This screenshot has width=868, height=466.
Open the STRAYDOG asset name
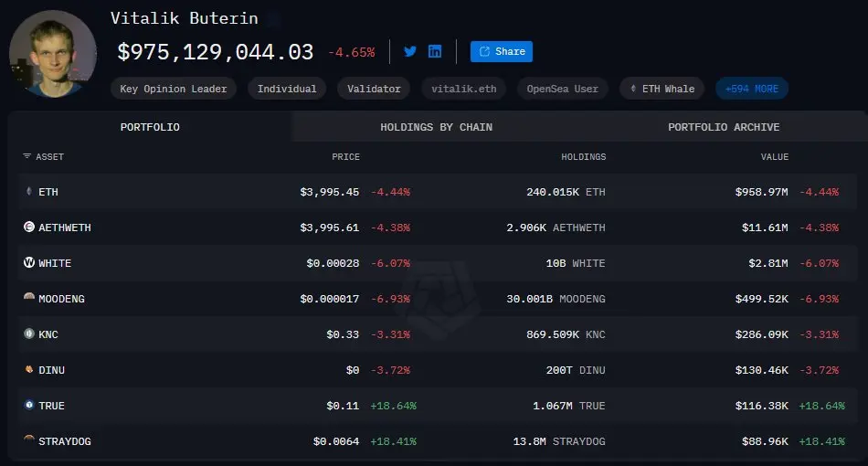65,441
